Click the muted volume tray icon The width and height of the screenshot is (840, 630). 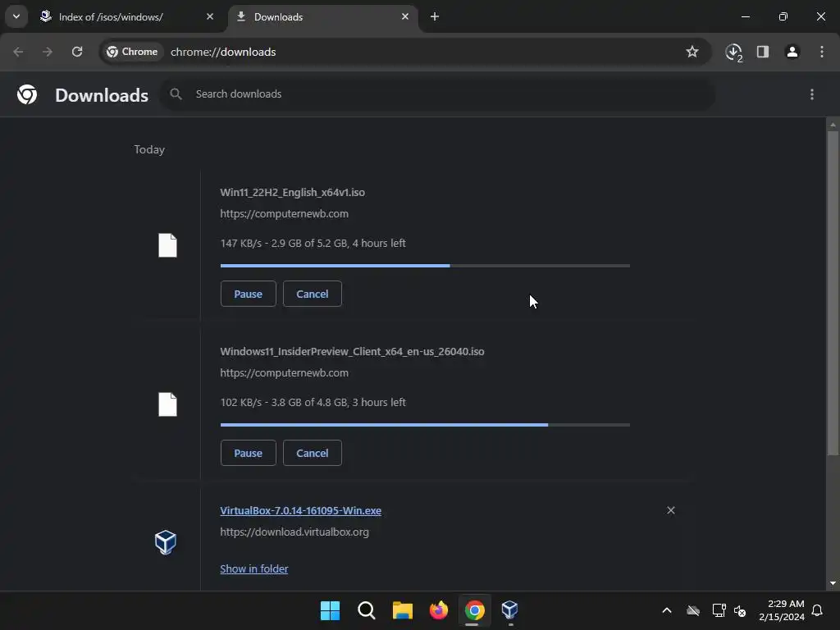740,610
